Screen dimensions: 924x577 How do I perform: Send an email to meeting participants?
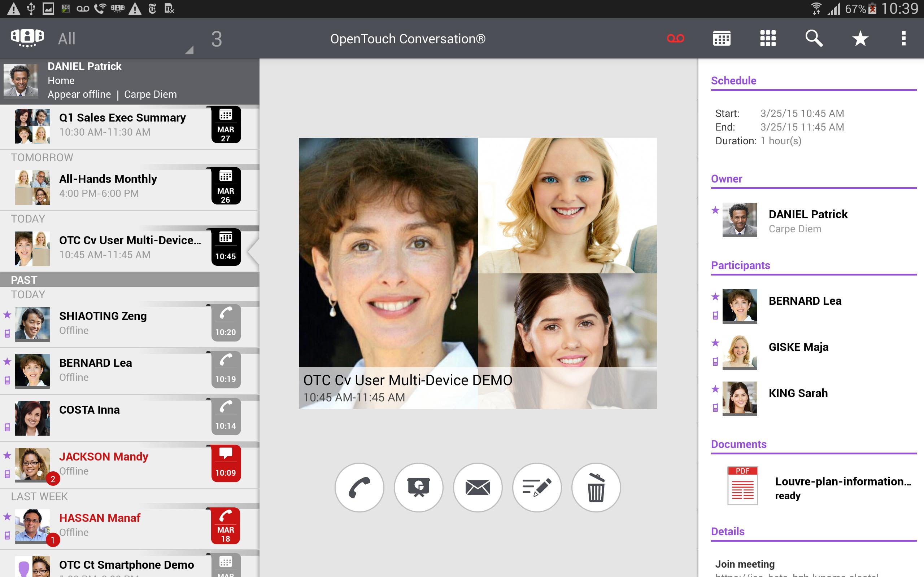click(x=477, y=487)
